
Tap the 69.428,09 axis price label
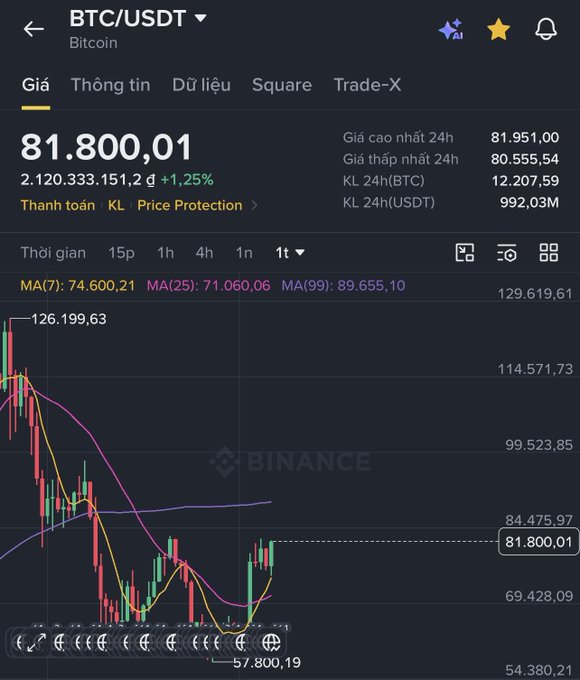(x=539, y=596)
